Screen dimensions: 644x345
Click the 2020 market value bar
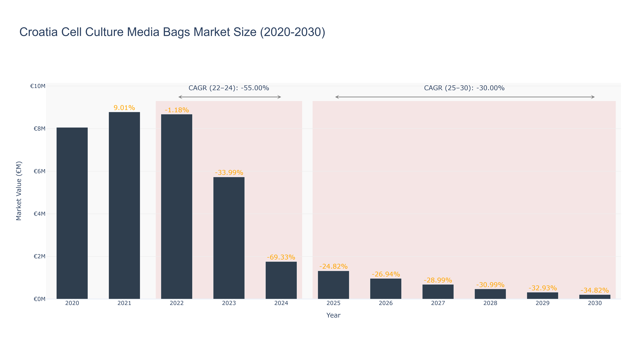(72, 213)
